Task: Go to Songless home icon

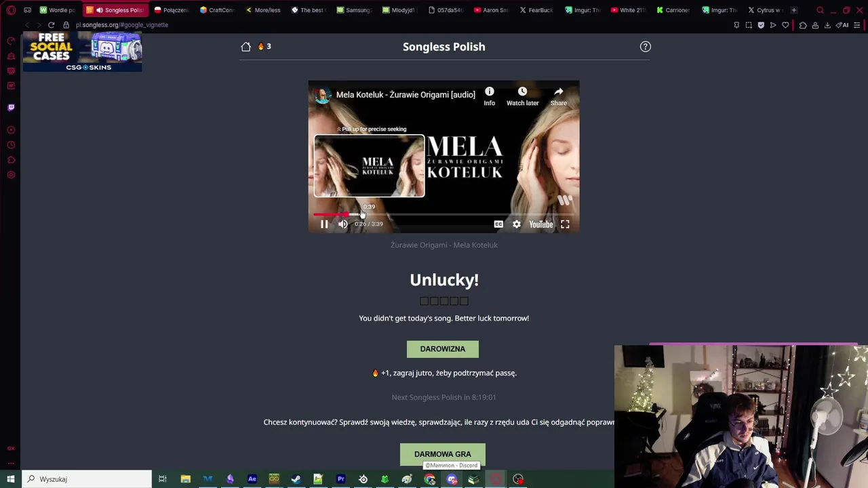Action: [245, 47]
